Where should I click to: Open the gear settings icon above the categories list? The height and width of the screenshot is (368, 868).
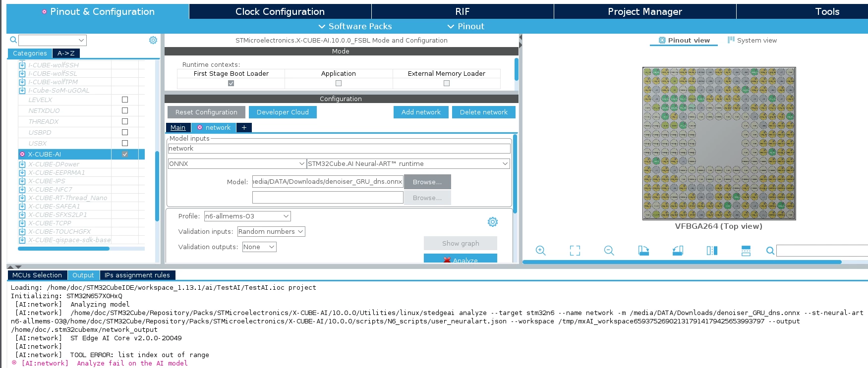pyautogui.click(x=153, y=40)
